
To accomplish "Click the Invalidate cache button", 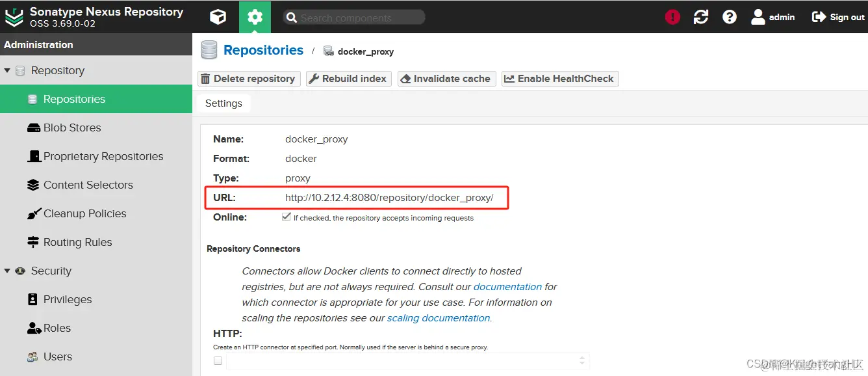I will 447,79.
